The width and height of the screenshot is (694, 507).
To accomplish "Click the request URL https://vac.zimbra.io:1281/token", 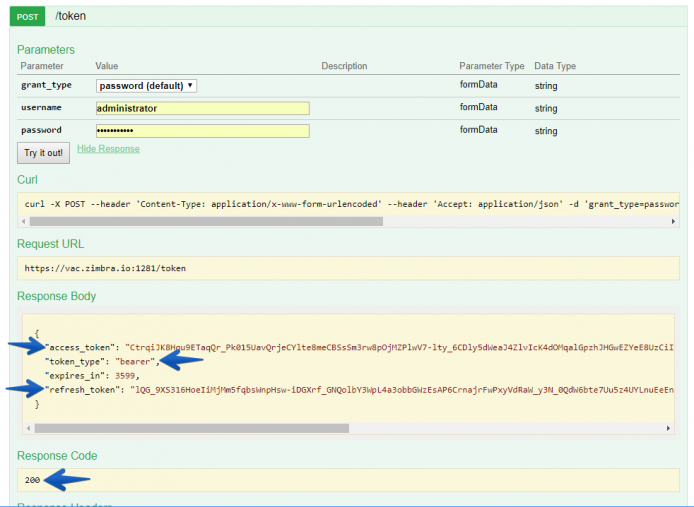I will 105,268.
